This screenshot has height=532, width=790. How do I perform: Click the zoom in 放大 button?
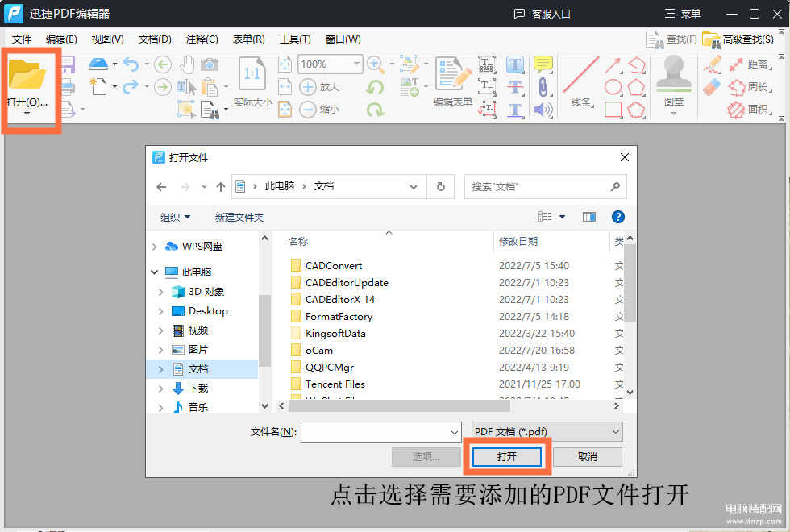coord(319,87)
